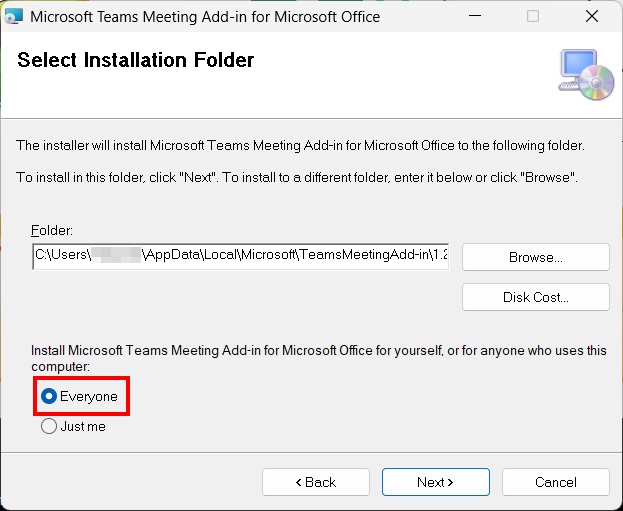
Task: Click the 'for yourself, or for anyone' prompt text
Action: tap(318, 351)
